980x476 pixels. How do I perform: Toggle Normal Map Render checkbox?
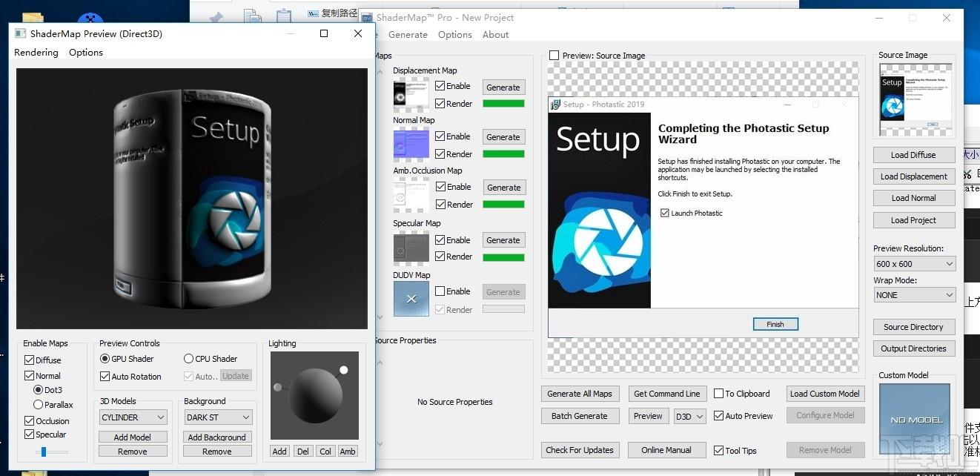tap(440, 154)
